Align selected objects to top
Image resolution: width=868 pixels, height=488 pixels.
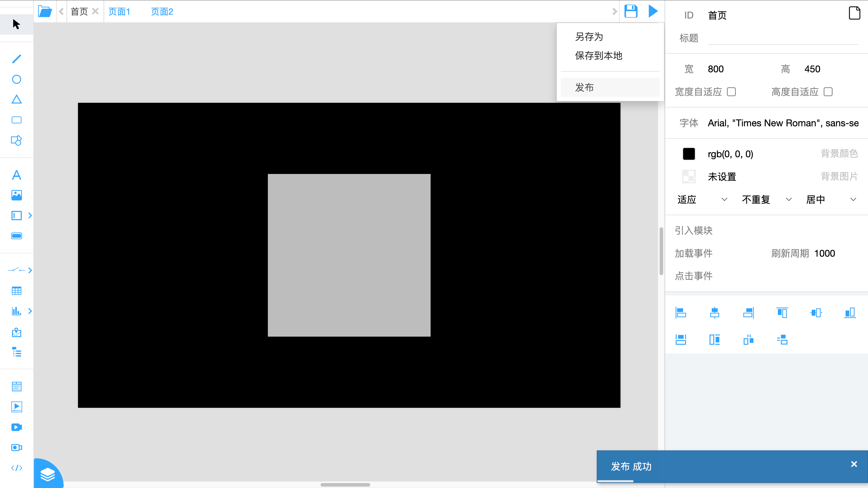click(782, 312)
